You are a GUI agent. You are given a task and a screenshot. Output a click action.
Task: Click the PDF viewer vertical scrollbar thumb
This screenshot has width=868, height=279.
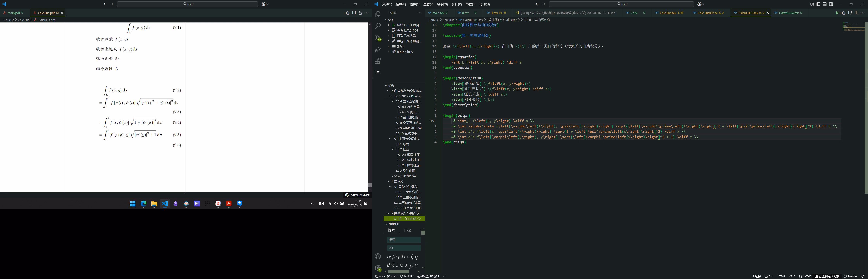370,185
